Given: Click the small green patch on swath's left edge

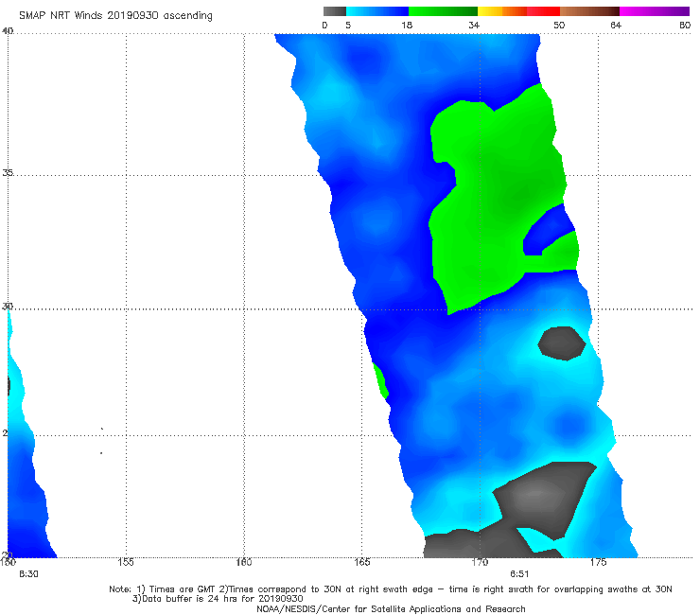Looking at the screenshot, I should 381,381.
